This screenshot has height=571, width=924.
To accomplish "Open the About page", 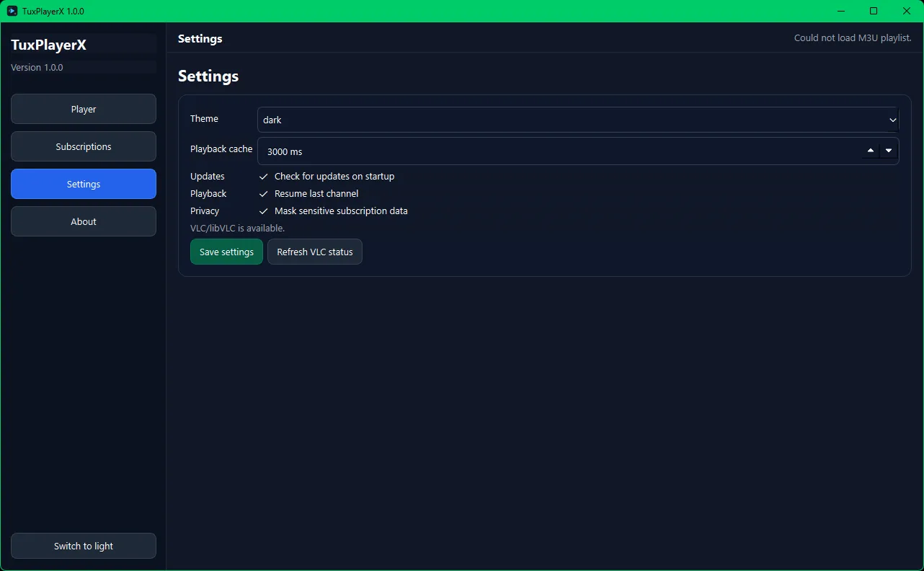I will coord(84,221).
